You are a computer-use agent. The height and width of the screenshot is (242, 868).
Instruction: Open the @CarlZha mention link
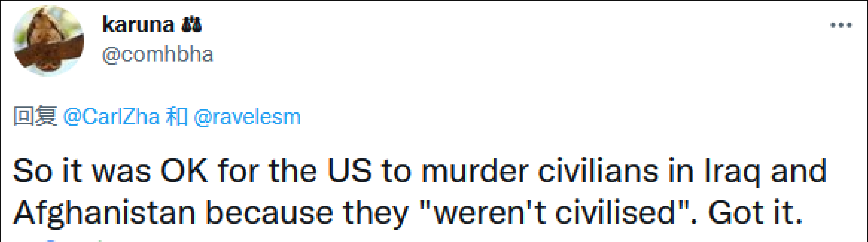pyautogui.click(x=111, y=117)
